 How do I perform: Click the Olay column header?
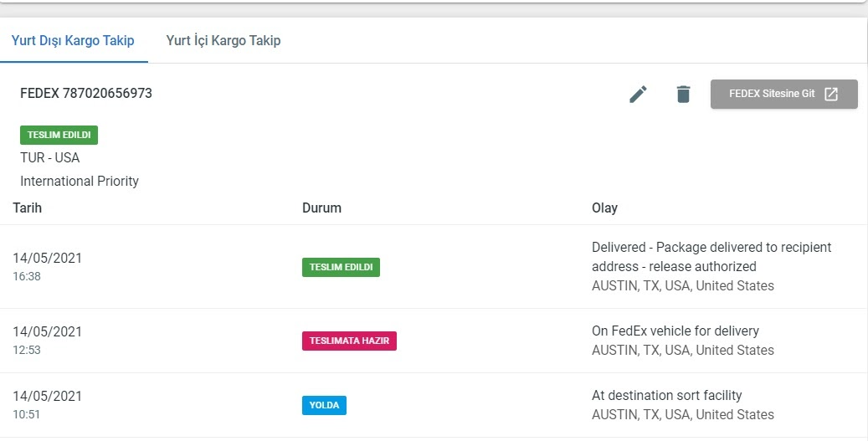pyautogui.click(x=604, y=208)
